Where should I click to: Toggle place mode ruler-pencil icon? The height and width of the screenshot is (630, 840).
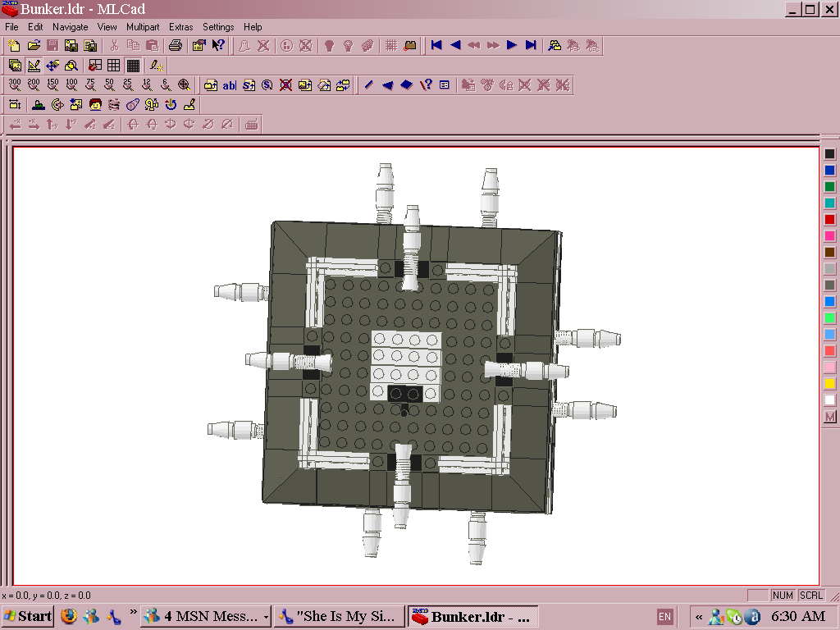point(34,66)
